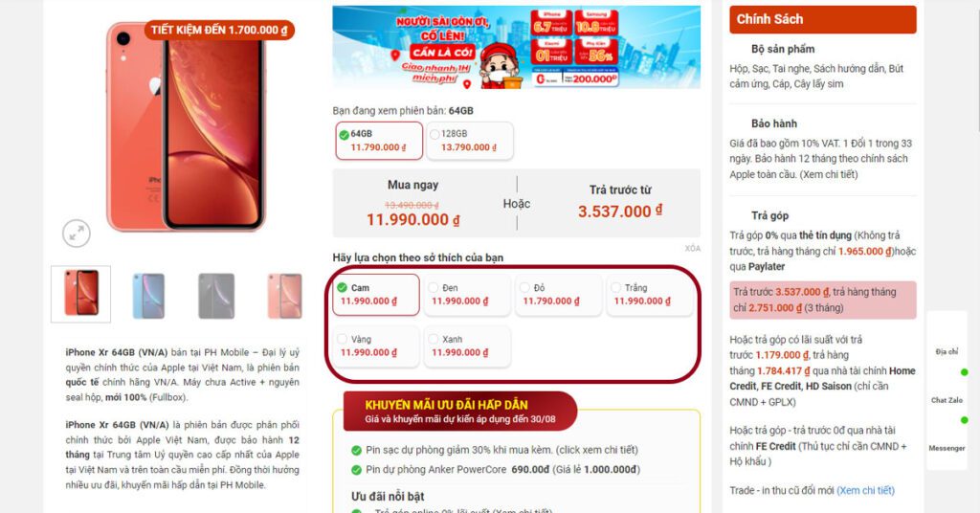Click the Trả trước từ installment option
Screen dimensions: 980x513
[620, 203]
